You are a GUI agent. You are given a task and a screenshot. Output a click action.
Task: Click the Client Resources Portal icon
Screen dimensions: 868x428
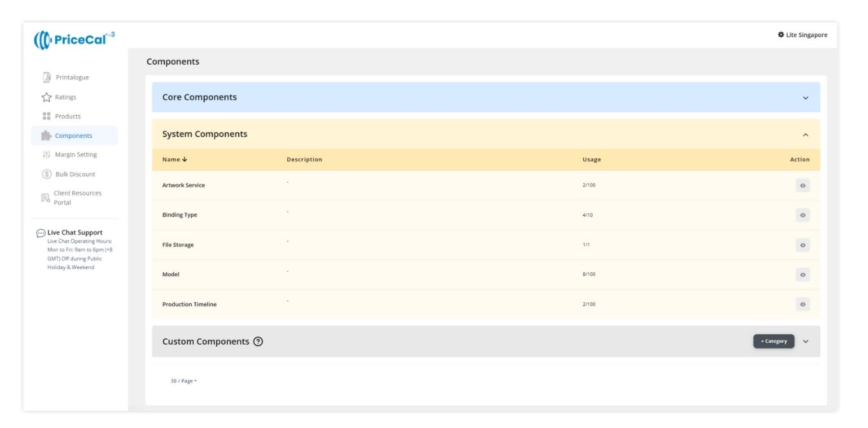coord(46,198)
